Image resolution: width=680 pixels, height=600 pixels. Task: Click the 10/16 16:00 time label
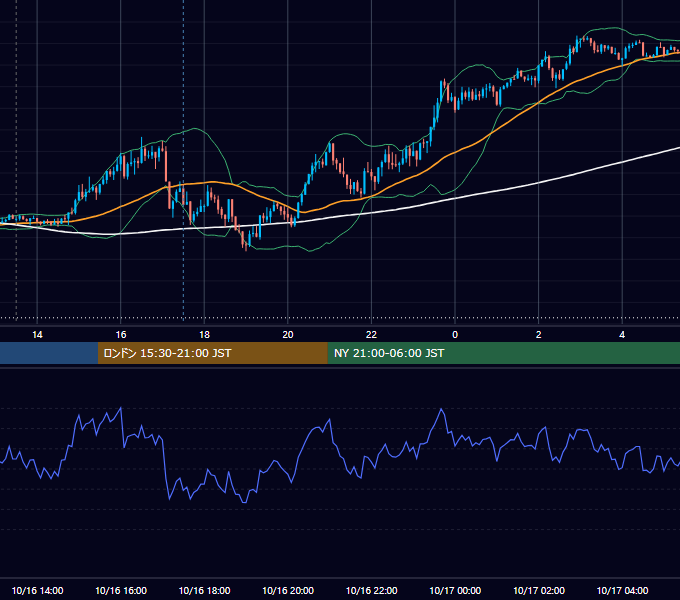coord(121,590)
